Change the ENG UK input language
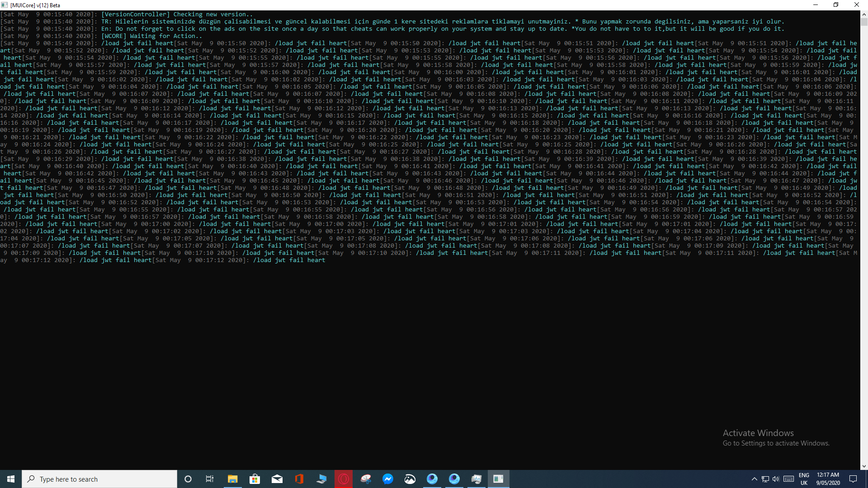 tap(804, 479)
